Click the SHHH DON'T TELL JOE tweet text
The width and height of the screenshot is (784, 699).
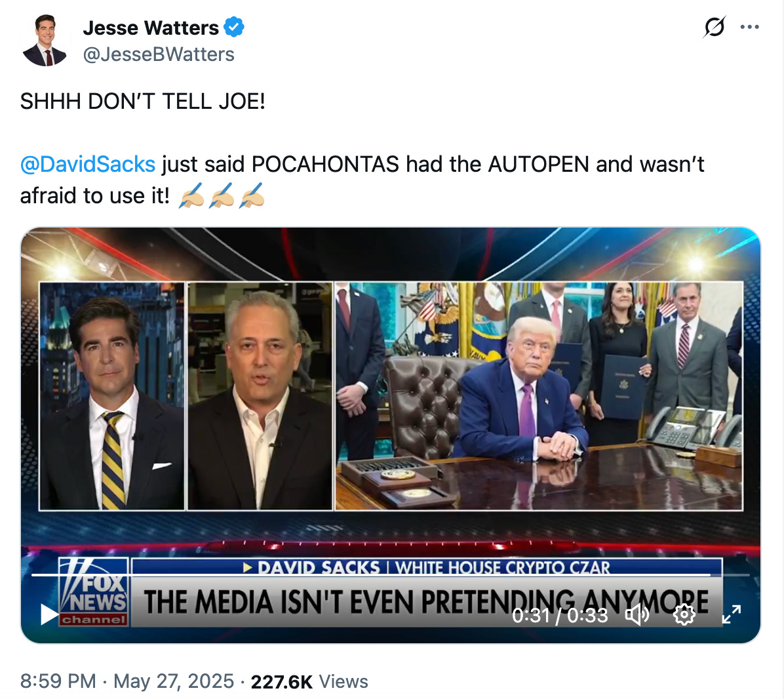142,102
